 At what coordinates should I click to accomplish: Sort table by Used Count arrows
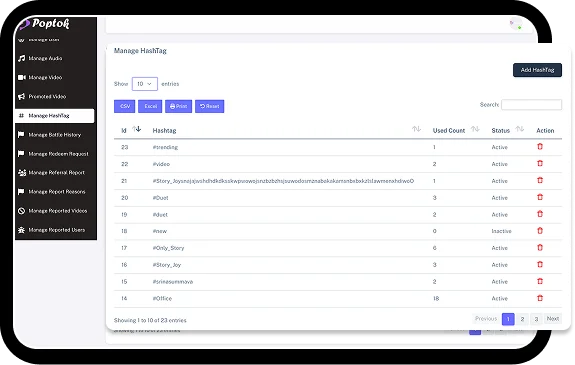pyautogui.click(x=475, y=129)
